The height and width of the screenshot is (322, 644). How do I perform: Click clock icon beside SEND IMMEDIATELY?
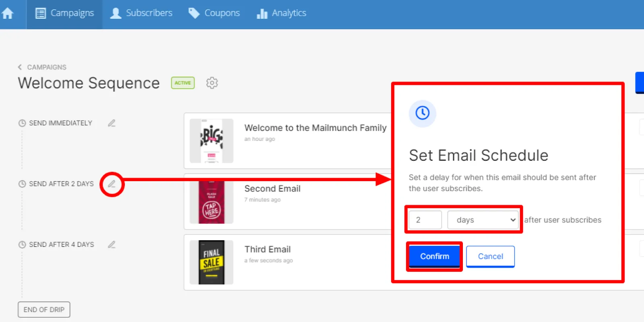22,123
